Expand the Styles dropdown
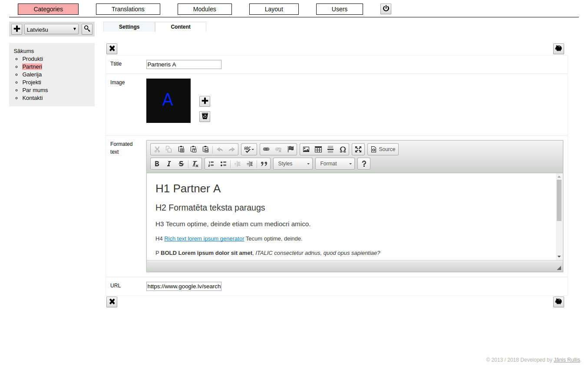Screen dimensions: 588x366 [x=293, y=164]
